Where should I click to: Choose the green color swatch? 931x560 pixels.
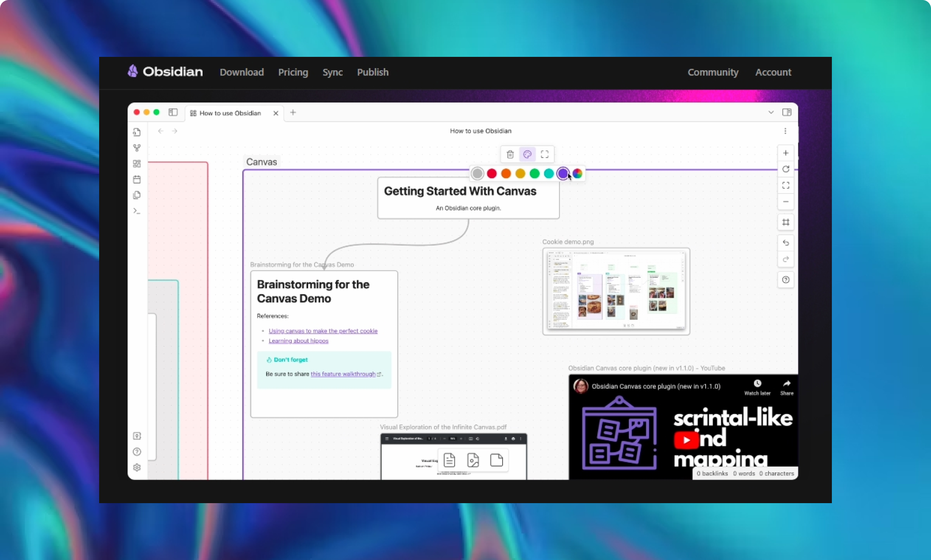coord(534,174)
